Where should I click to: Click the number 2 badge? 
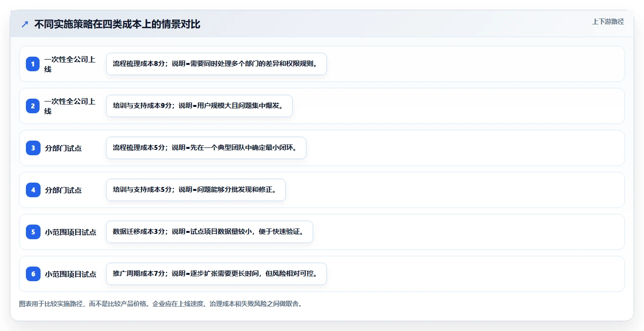point(33,106)
